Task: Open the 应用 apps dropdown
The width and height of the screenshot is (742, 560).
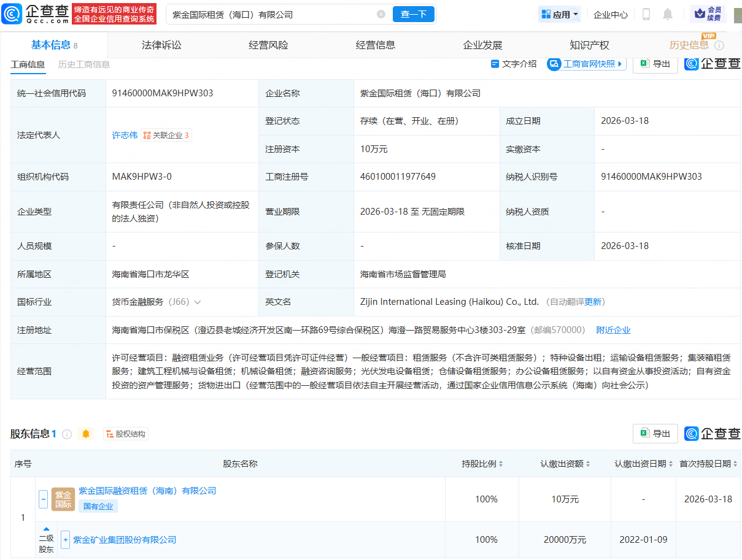Action: click(x=559, y=13)
